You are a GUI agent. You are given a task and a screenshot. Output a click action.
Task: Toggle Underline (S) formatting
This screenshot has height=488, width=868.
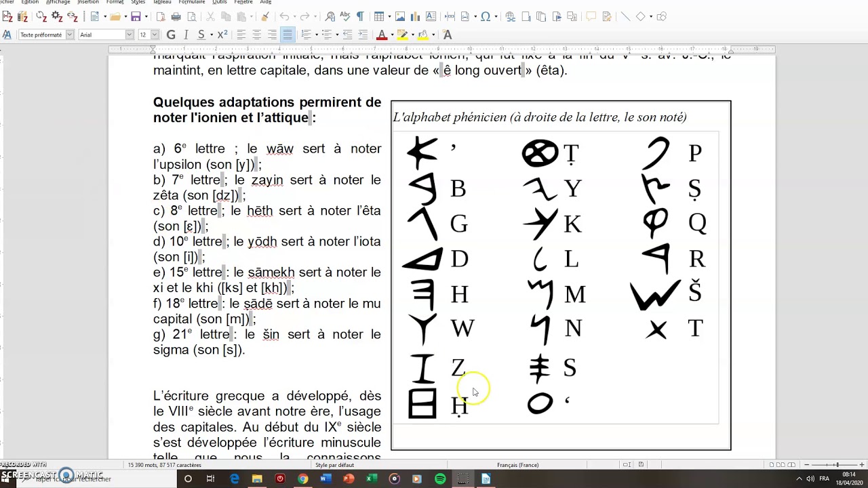(x=201, y=35)
